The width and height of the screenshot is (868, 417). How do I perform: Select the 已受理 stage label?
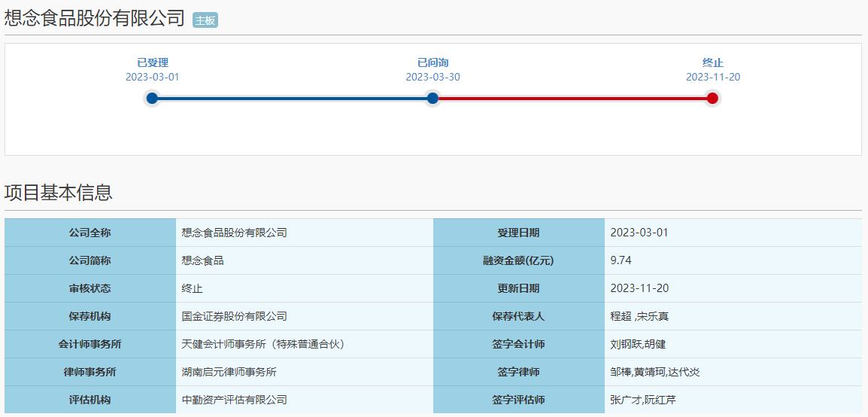pyautogui.click(x=153, y=63)
